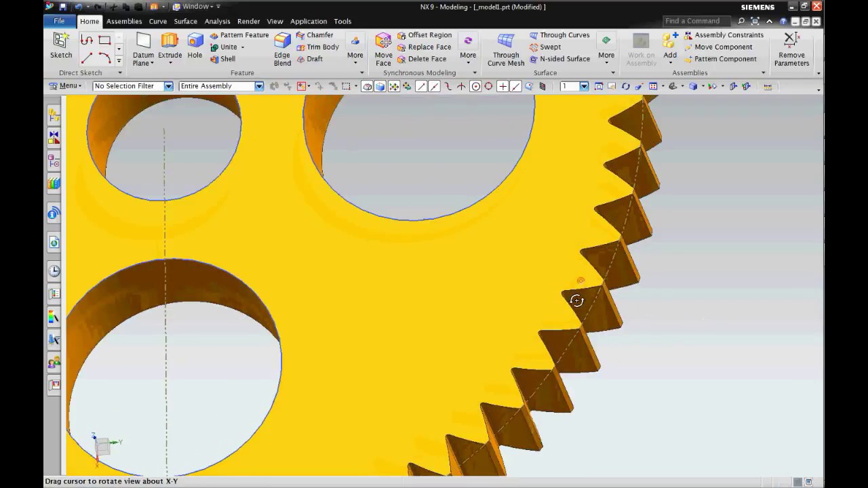The height and width of the screenshot is (488, 868).
Task: Switch to the Analysis ribbon tab
Action: tap(218, 21)
